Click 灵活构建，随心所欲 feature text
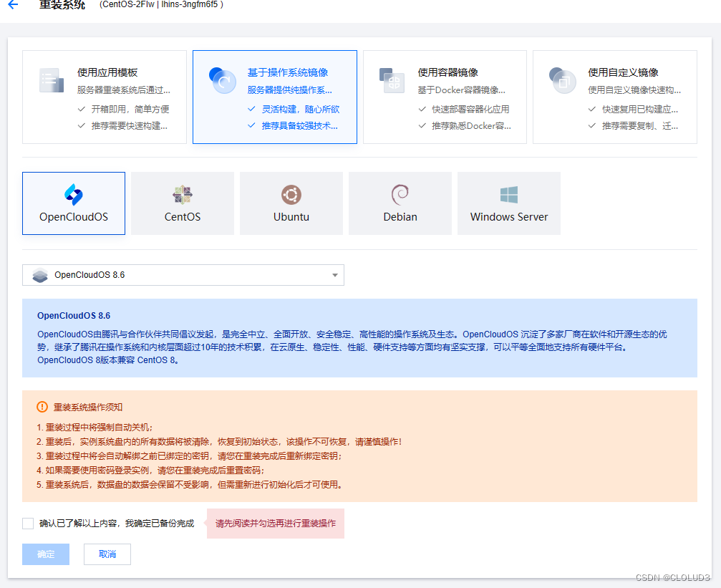Image resolution: width=721 pixels, height=588 pixels. pyautogui.click(x=301, y=109)
